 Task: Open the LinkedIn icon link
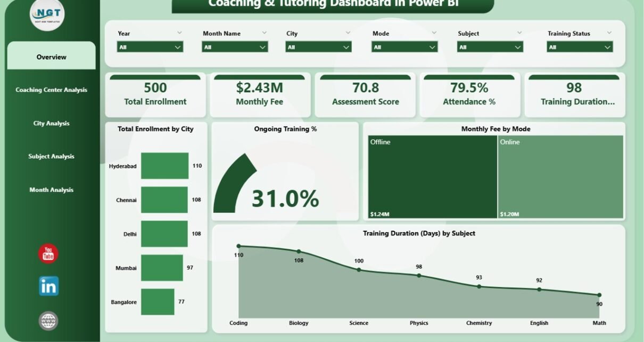click(x=48, y=287)
